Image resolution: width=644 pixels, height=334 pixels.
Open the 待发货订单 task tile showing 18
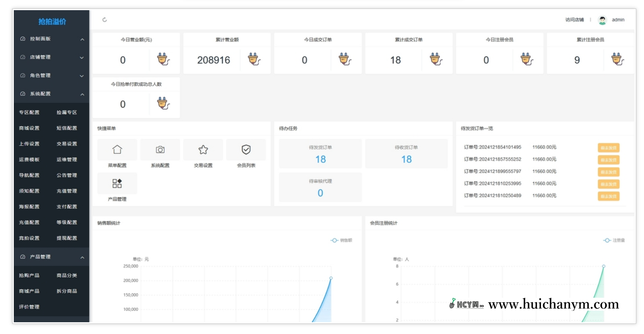(x=320, y=154)
